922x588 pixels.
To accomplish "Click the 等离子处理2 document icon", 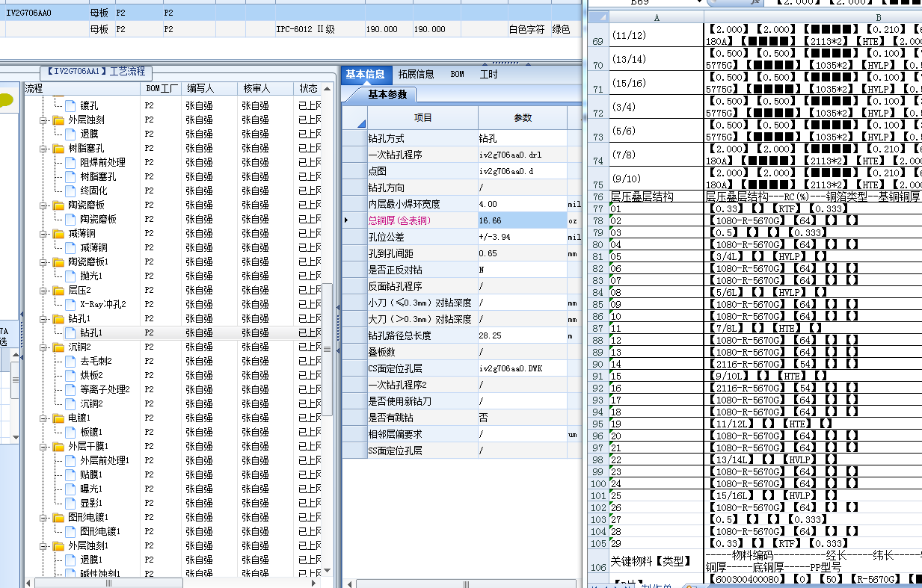I will (x=71, y=389).
